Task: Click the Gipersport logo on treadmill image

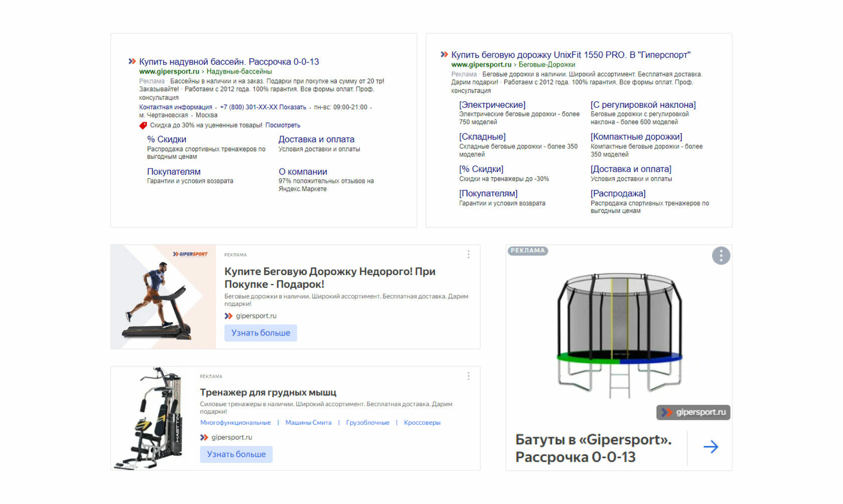Action: 190,254
